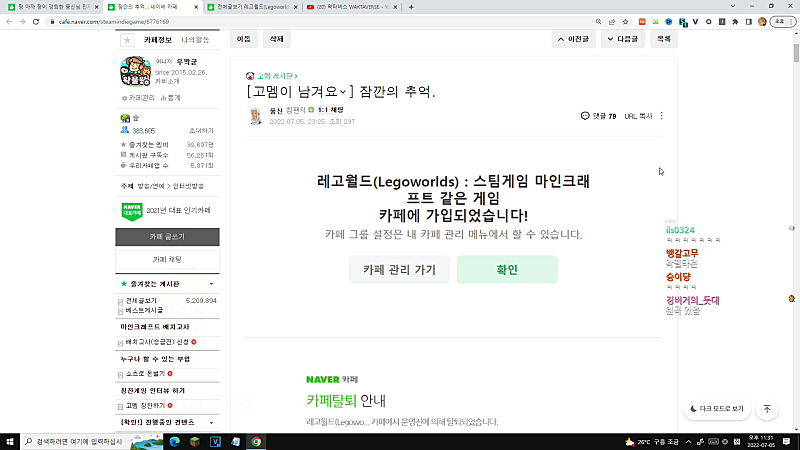Open the browser extensions puzzle icon
The width and height of the screenshot is (800, 450).
pyautogui.click(x=735, y=22)
